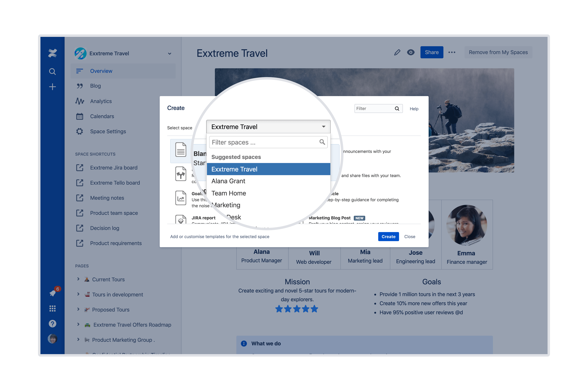
Task: Select Alana Grant from suggested spaces
Action: [x=228, y=181]
